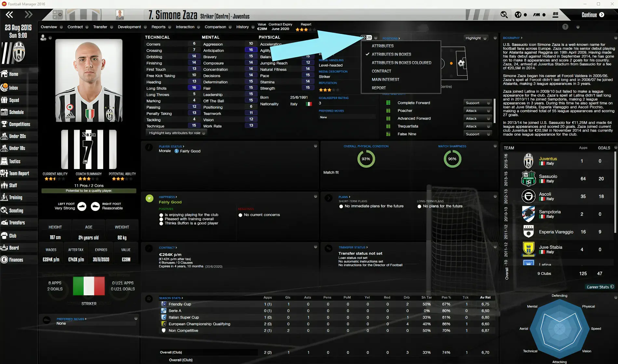
Task: Open Board in the sidebar
Action: 19,248
